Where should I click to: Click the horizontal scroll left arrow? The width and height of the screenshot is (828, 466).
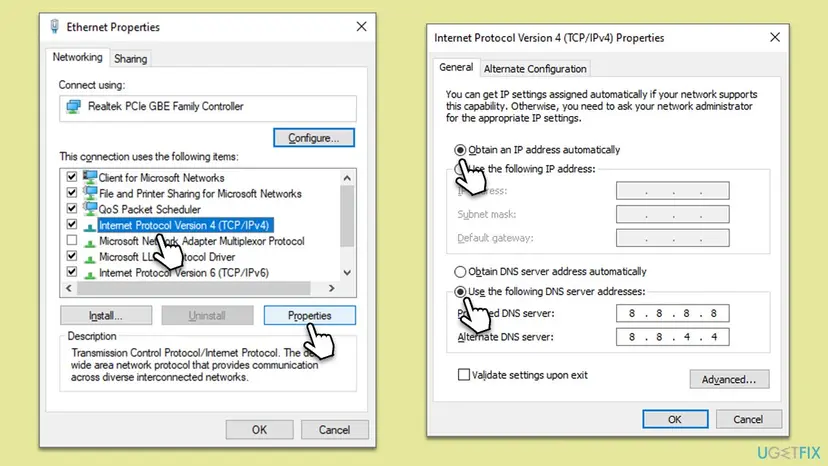[x=69, y=288]
